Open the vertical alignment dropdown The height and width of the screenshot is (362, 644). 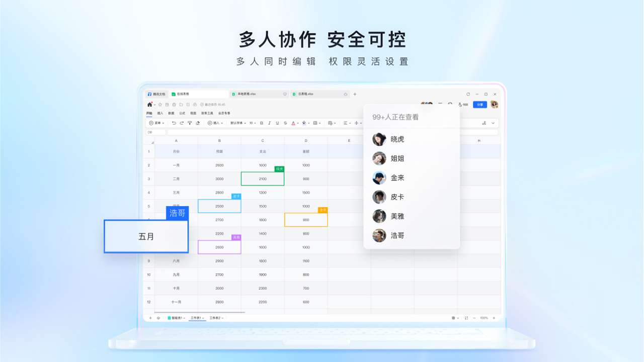(358, 123)
